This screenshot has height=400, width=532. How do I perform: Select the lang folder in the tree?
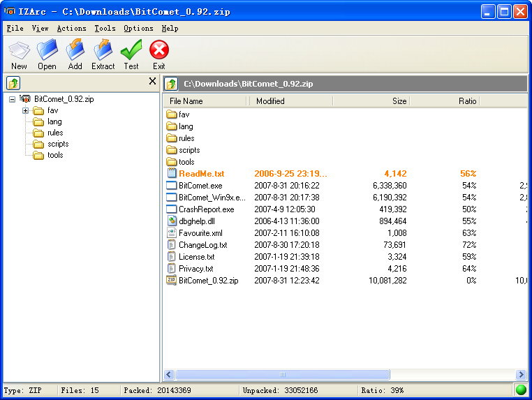click(x=54, y=121)
